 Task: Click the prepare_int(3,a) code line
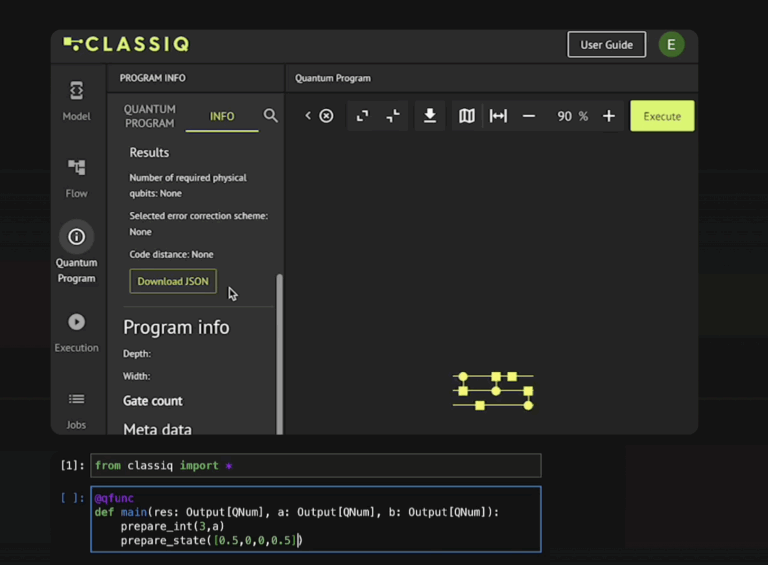[x=172, y=526]
